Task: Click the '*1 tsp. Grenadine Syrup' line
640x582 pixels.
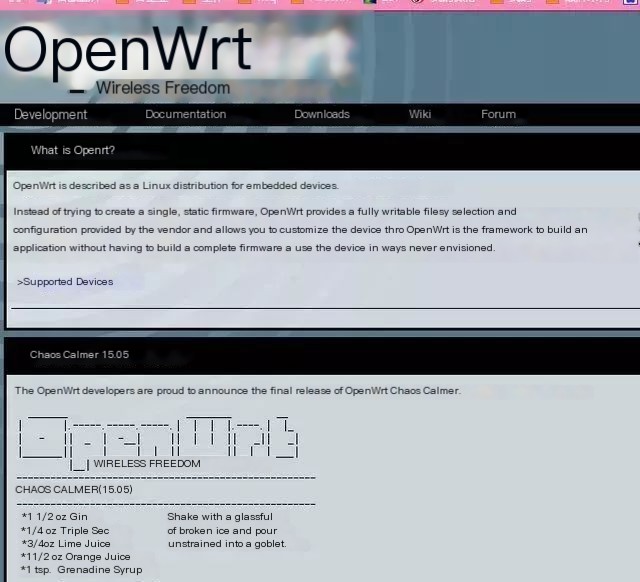Action: coord(81,570)
